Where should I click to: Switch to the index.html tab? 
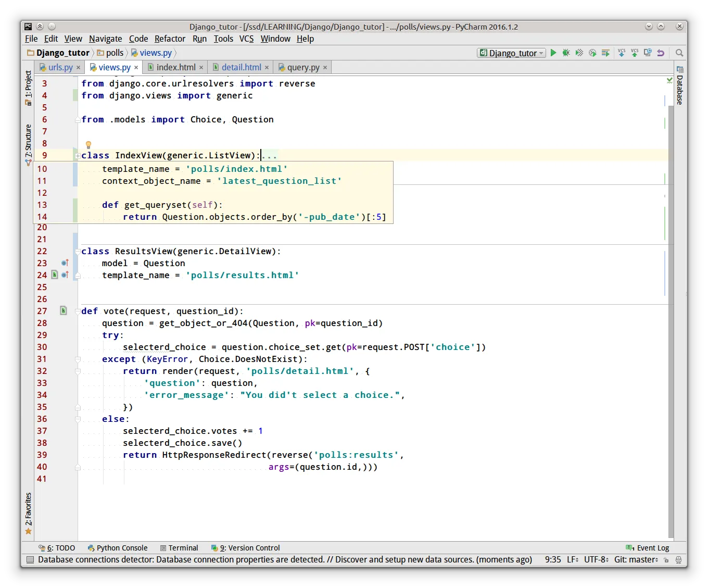175,67
